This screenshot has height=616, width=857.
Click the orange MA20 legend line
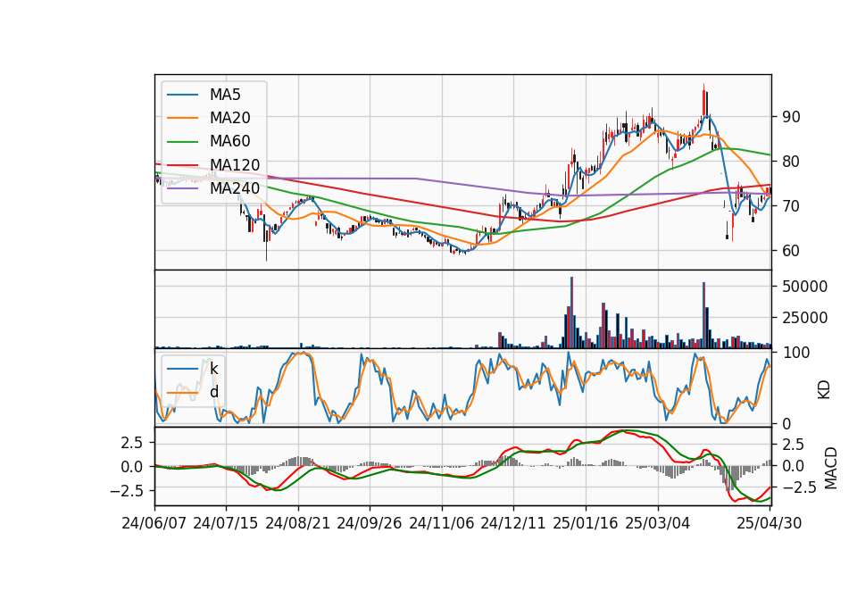coord(182,118)
